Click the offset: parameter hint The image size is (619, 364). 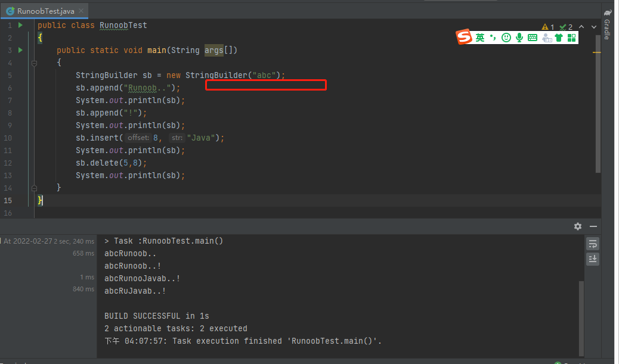138,138
